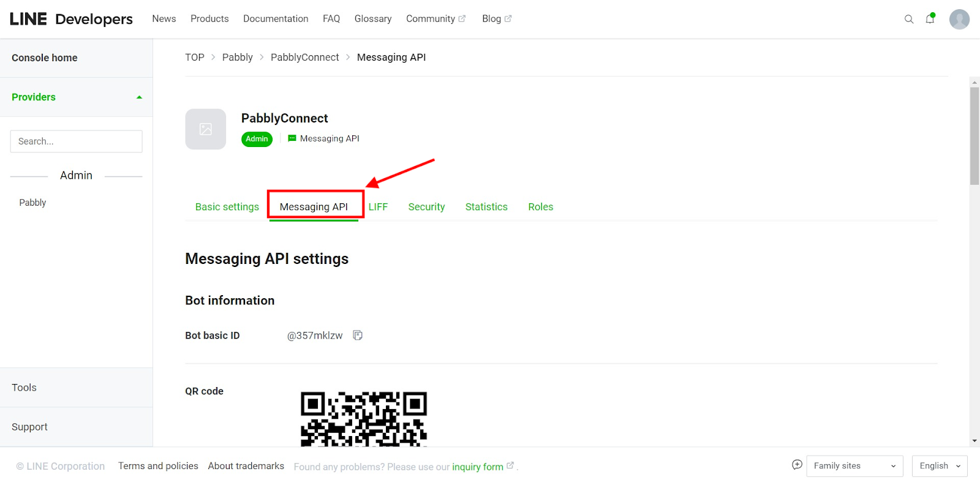Screen dimensions: 980x485
Task: Go to the Roles tab
Action: (541, 207)
